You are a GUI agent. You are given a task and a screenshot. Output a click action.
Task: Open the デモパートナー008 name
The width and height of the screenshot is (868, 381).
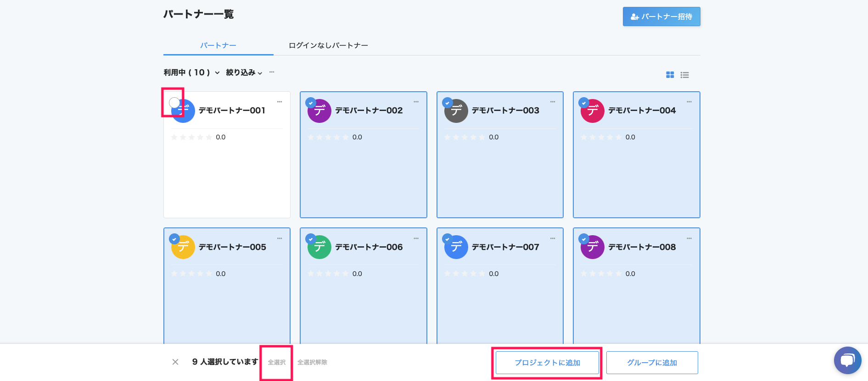pos(642,247)
